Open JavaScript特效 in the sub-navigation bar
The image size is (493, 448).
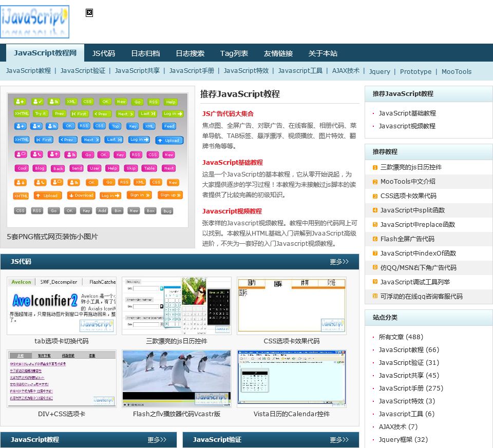(246, 71)
